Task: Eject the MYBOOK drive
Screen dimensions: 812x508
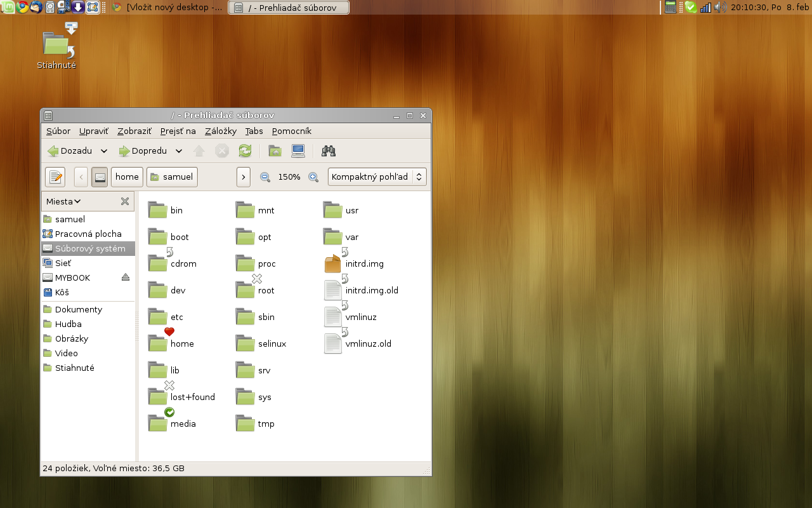Action: (125, 277)
